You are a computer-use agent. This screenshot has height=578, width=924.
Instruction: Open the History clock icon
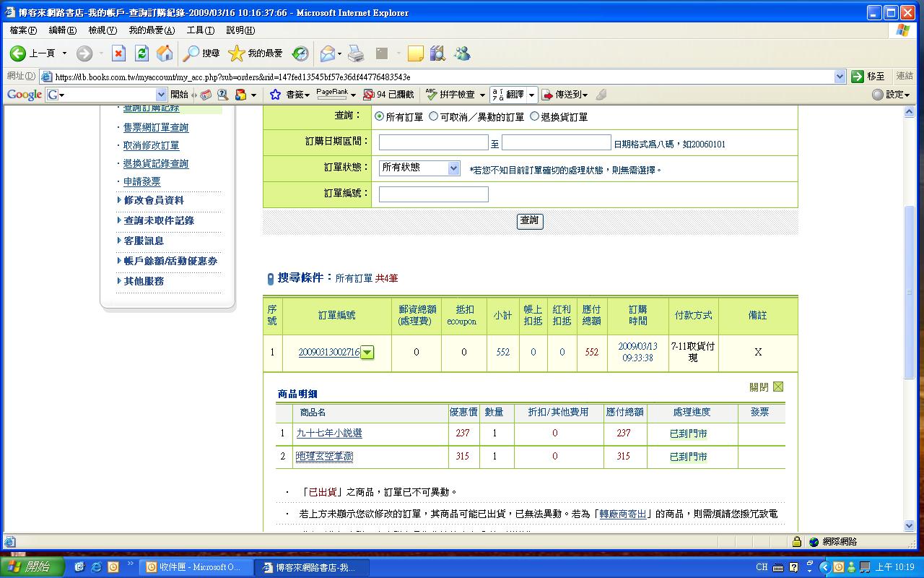[x=300, y=53]
